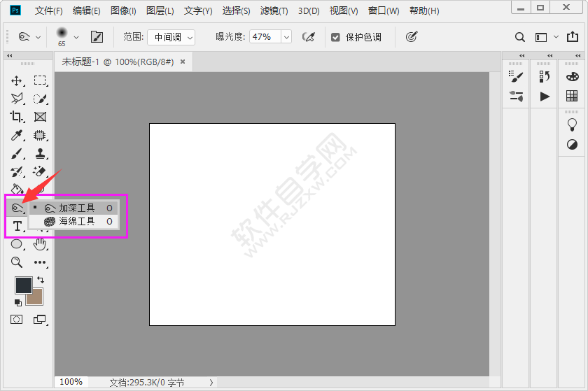
Task: Swap foreground and background colors
Action: pyautogui.click(x=41, y=280)
